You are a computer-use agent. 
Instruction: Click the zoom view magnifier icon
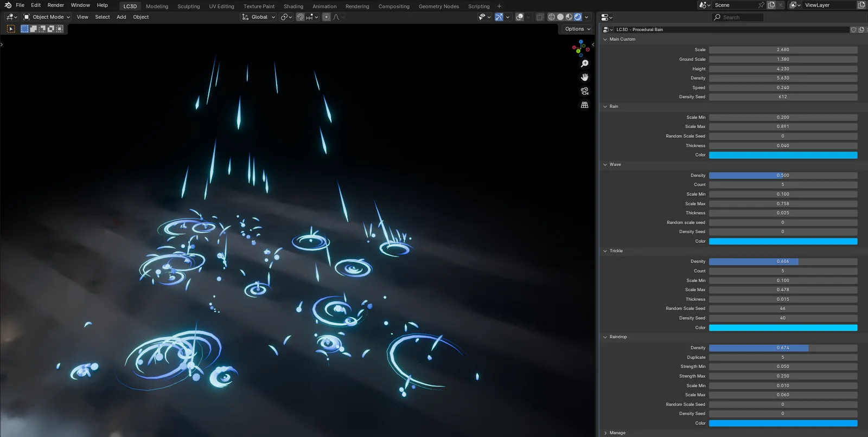584,64
